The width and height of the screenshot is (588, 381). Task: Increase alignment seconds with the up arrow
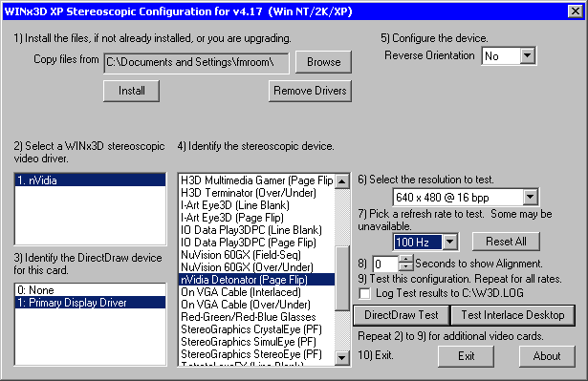pyautogui.click(x=405, y=259)
